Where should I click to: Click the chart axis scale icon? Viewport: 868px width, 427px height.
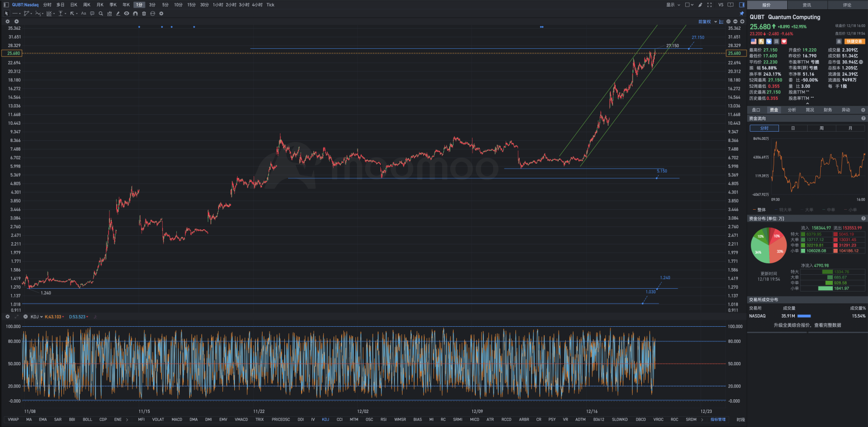[721, 22]
